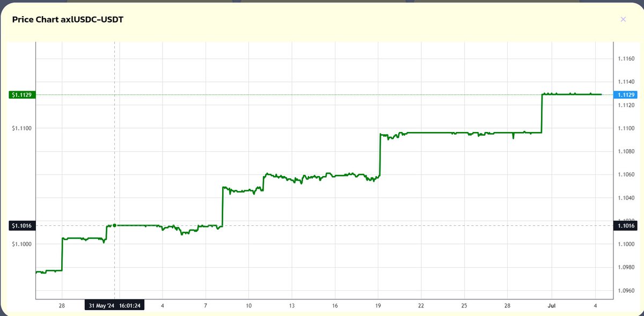Select the 25 date label
The image size is (644, 316).
[464, 305]
